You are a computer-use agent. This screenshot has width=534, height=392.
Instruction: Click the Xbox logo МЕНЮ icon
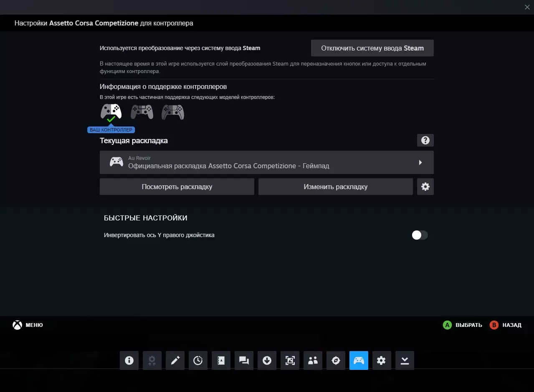[x=17, y=325]
